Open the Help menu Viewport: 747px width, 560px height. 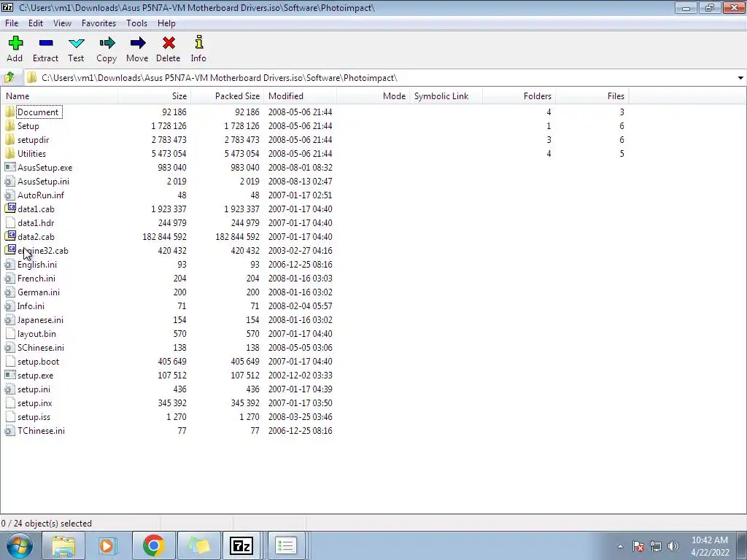166,23
